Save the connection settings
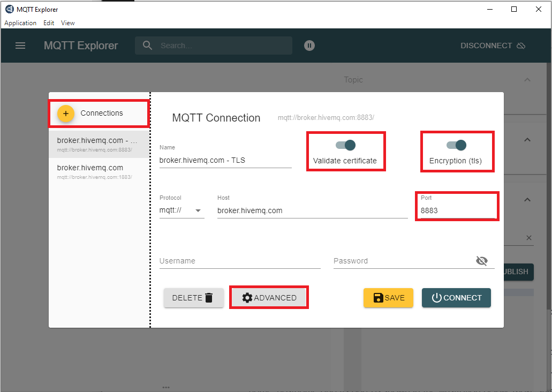Image resolution: width=552 pixels, height=392 pixels. click(x=388, y=298)
